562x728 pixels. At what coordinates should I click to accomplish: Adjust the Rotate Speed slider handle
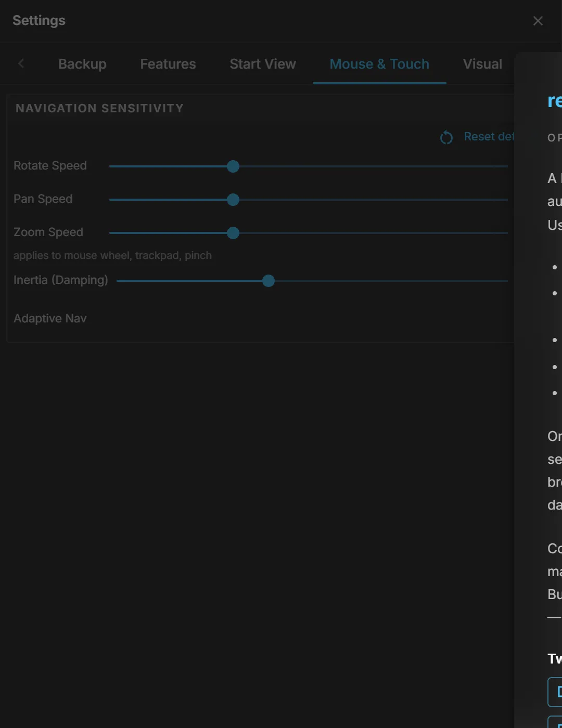[x=233, y=166]
